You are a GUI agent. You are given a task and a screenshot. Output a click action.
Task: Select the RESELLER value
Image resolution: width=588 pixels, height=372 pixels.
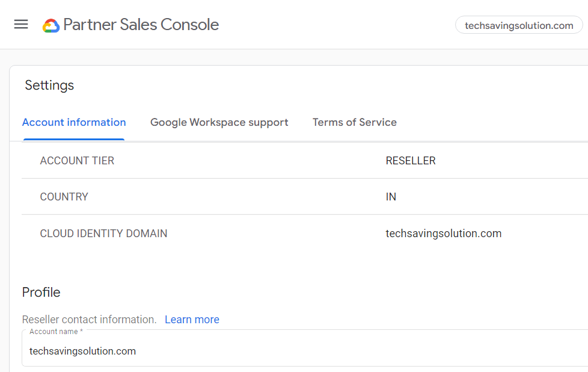pyautogui.click(x=411, y=161)
